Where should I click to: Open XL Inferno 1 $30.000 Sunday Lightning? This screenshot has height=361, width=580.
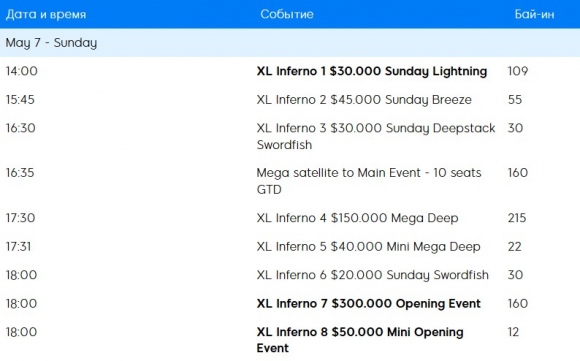pos(372,71)
